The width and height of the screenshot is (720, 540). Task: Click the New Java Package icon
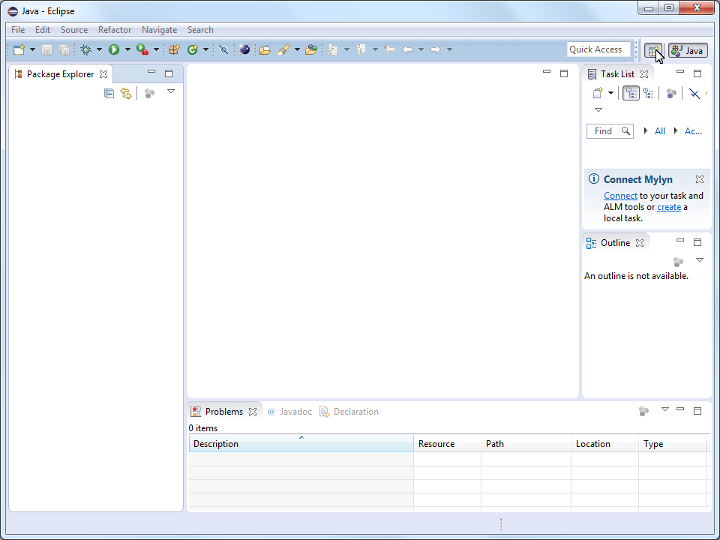click(174, 49)
